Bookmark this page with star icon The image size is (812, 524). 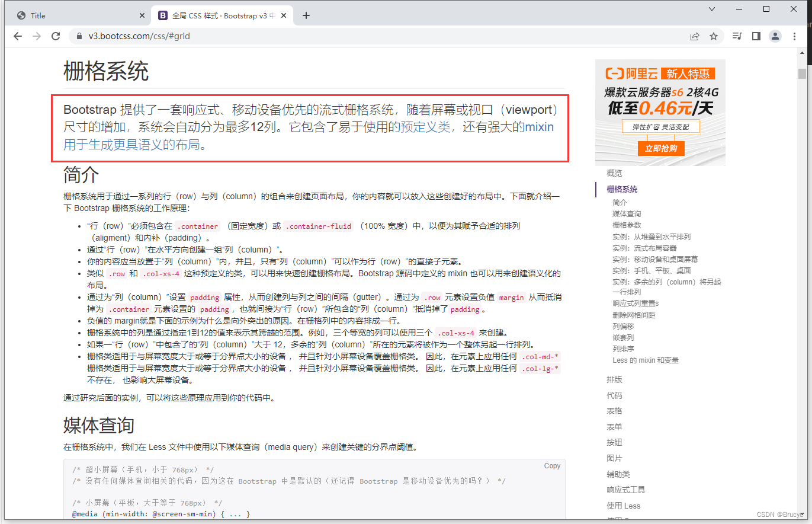(x=714, y=36)
